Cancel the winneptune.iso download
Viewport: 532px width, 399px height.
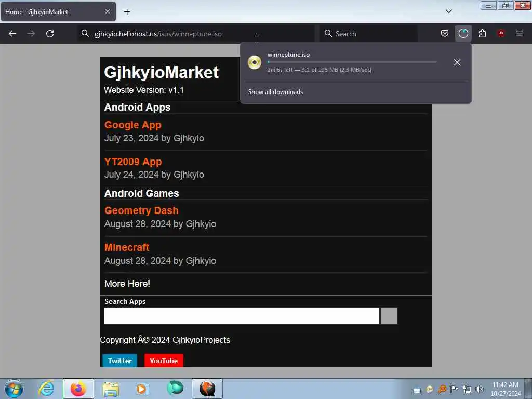pyautogui.click(x=457, y=62)
